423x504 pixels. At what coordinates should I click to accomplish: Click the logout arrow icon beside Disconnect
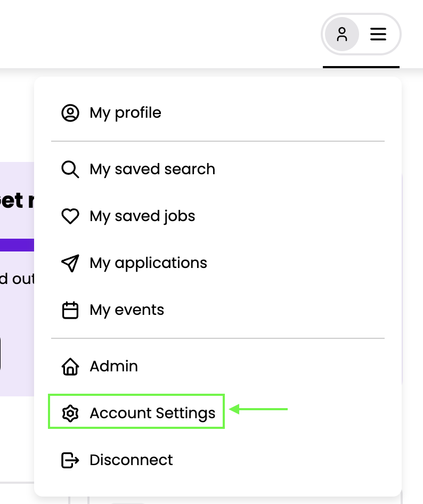click(x=70, y=460)
